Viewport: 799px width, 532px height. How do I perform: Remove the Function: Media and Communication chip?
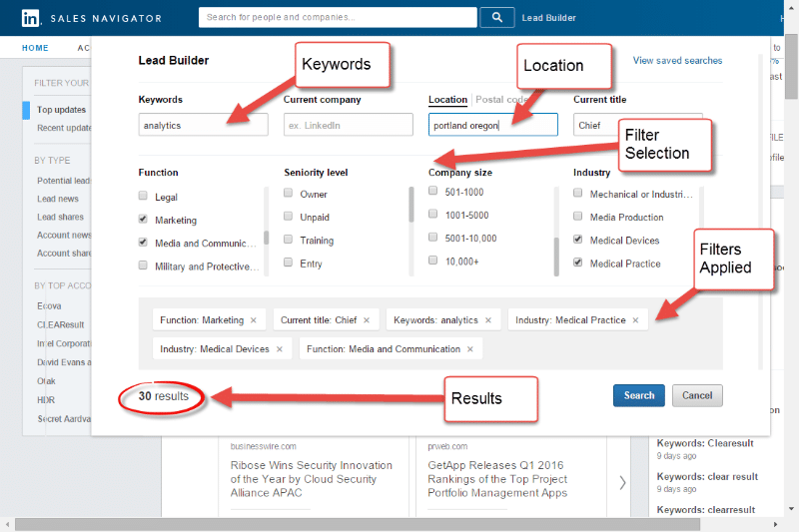(470, 349)
